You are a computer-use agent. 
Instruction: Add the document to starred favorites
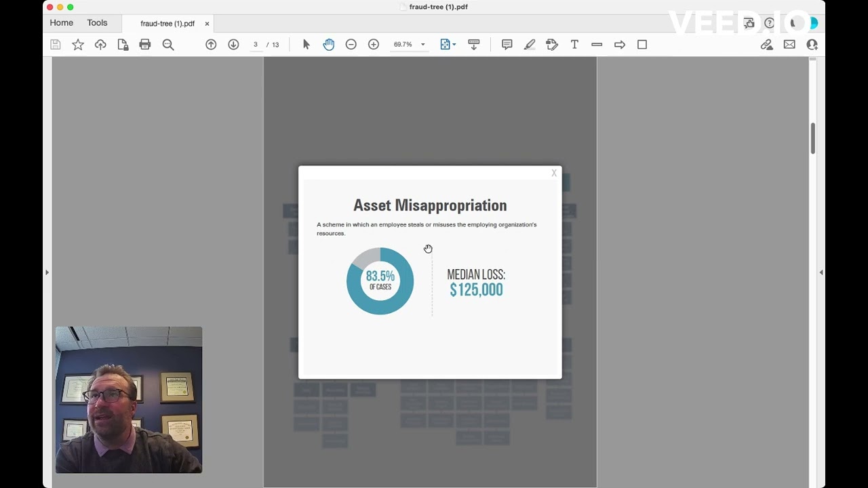click(x=78, y=45)
